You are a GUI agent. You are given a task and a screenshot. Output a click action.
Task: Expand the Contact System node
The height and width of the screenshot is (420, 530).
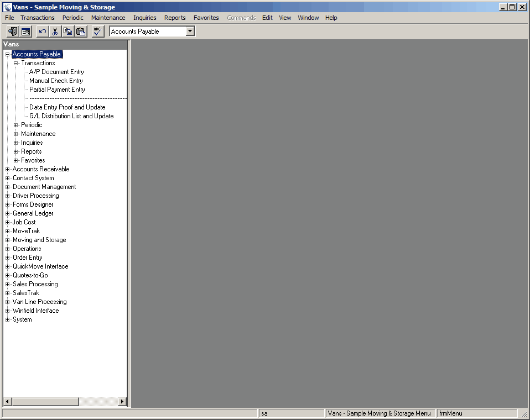7,178
